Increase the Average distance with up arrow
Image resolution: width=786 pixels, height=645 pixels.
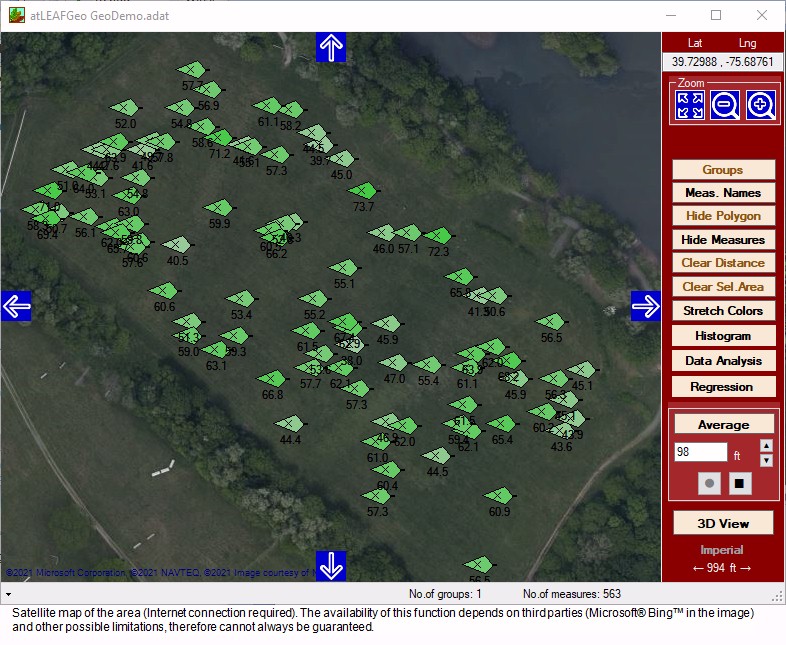(766, 446)
